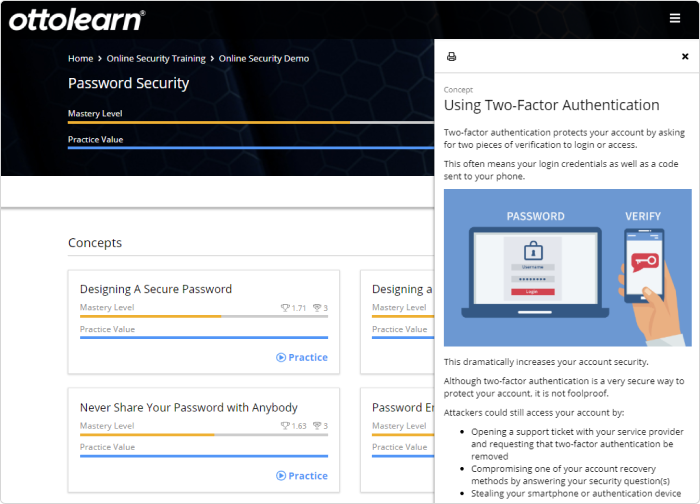The image size is (700, 504).
Task: Practice Never Share Your Password concept
Action: click(301, 476)
